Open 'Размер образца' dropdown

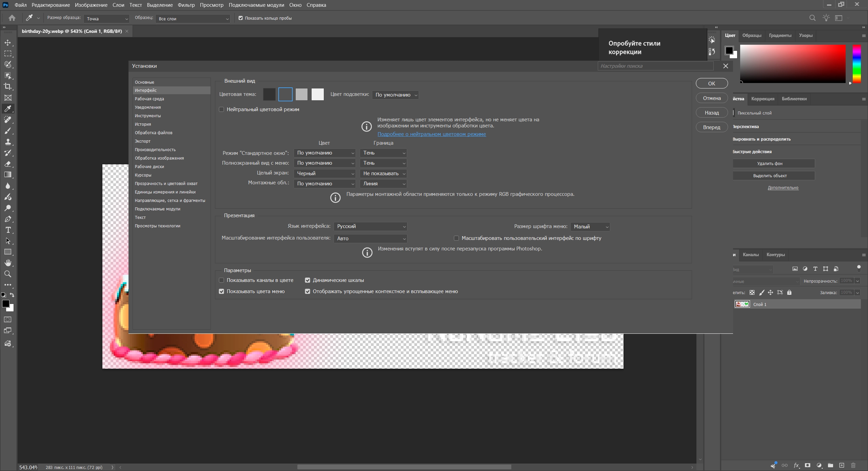pyautogui.click(x=106, y=19)
